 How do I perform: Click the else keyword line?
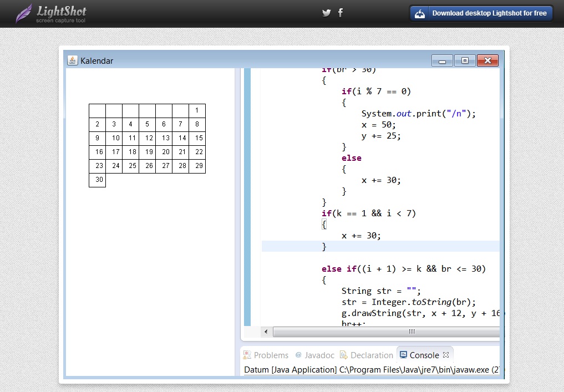coord(352,158)
